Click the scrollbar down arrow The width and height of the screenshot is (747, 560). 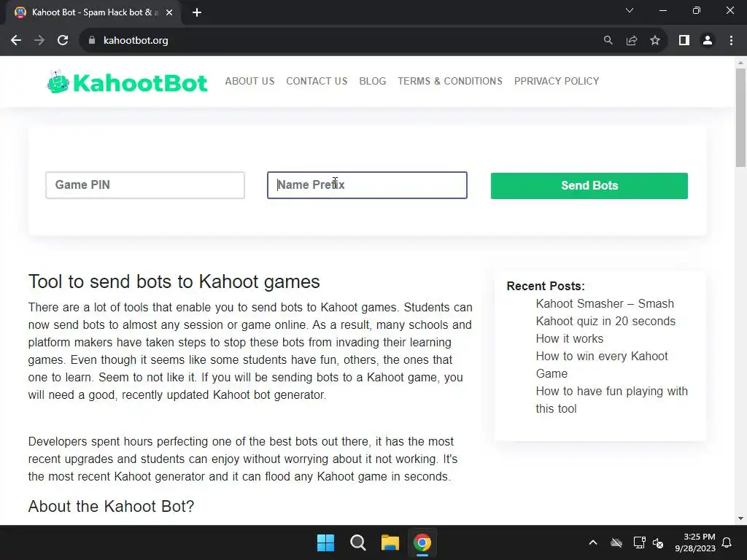[x=740, y=518]
